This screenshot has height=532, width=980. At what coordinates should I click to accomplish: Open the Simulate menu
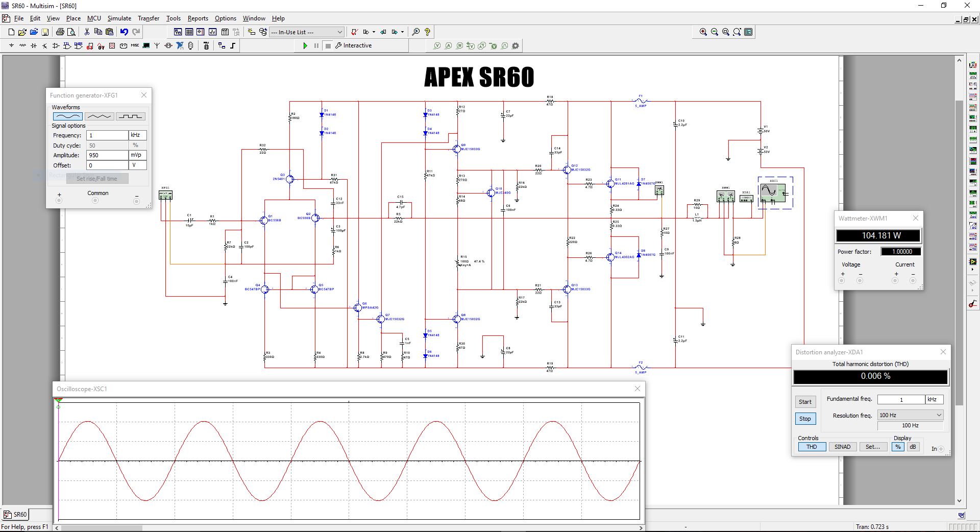[x=119, y=18]
